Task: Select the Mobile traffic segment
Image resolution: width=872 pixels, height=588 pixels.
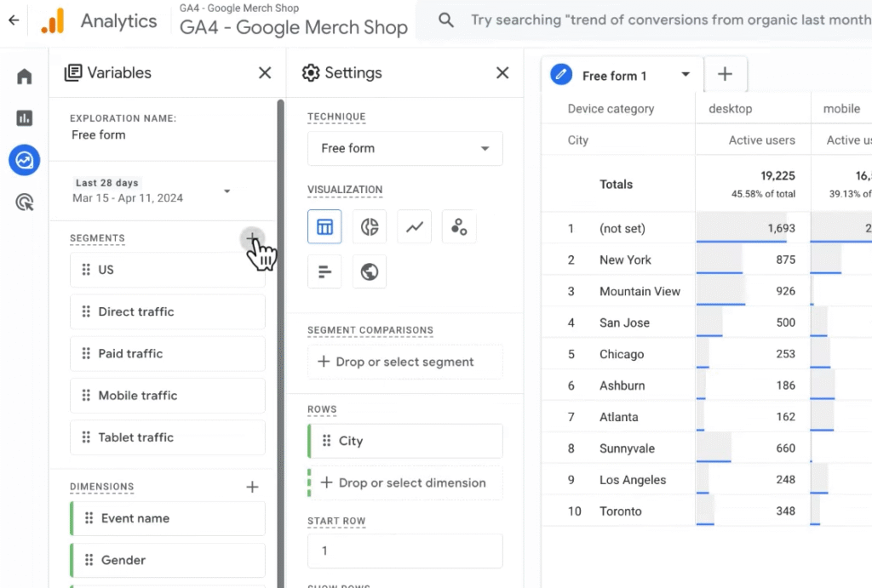Action: (168, 395)
